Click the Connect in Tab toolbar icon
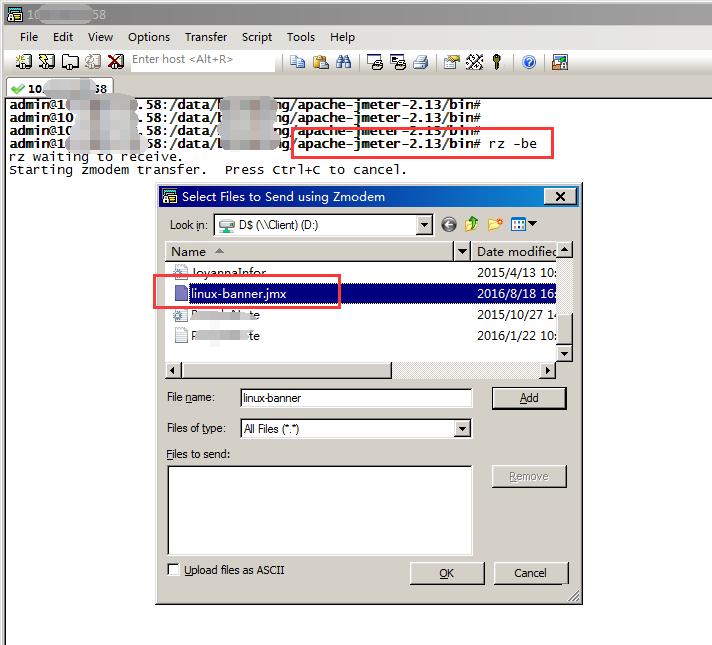The width and height of the screenshot is (712, 645). 70,61
